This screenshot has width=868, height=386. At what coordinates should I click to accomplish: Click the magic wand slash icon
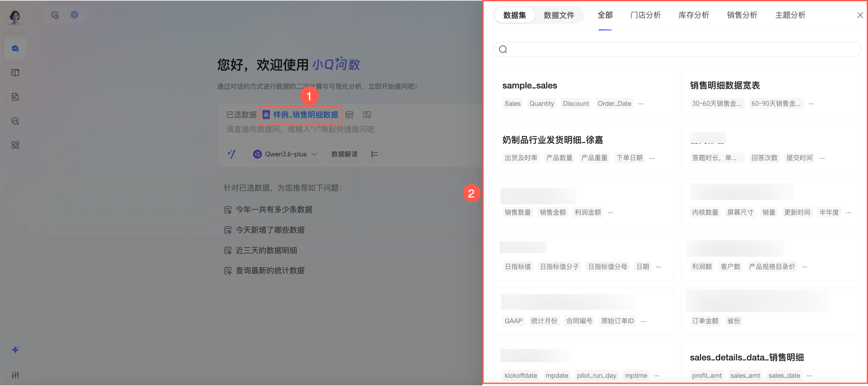(231, 154)
